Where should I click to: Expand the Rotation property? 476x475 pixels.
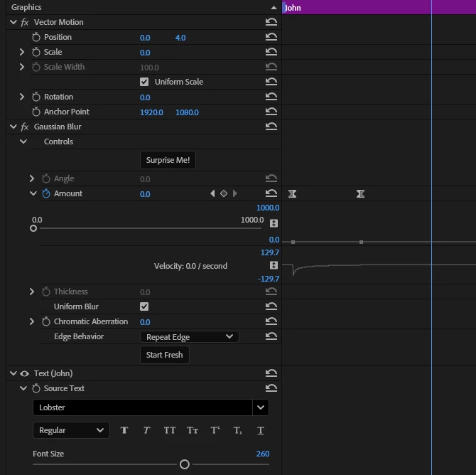tap(21, 97)
